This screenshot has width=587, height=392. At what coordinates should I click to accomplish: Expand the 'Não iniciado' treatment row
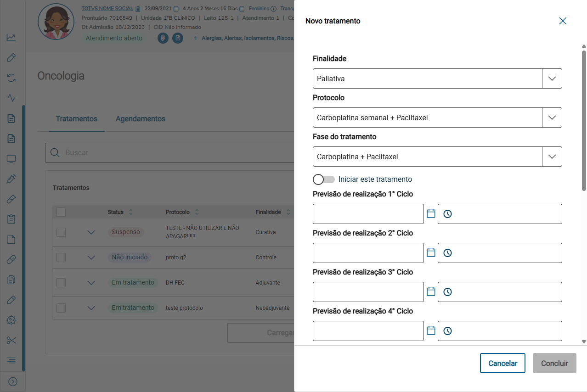[x=91, y=258]
